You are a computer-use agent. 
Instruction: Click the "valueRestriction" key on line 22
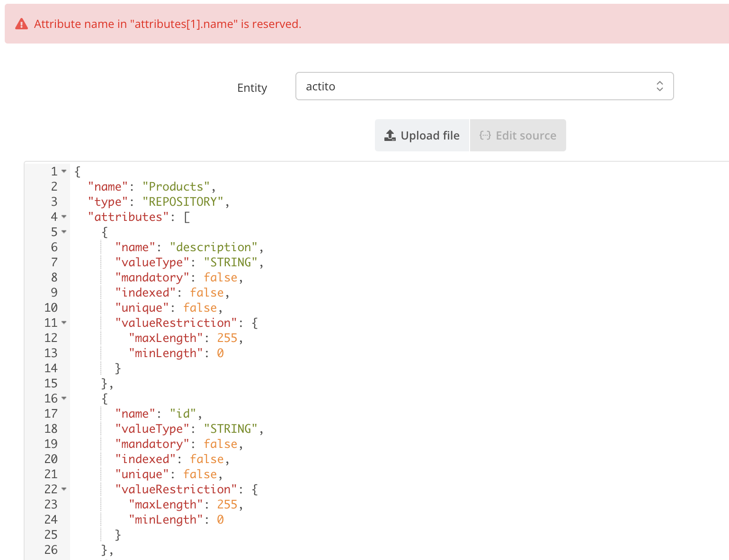(176, 490)
